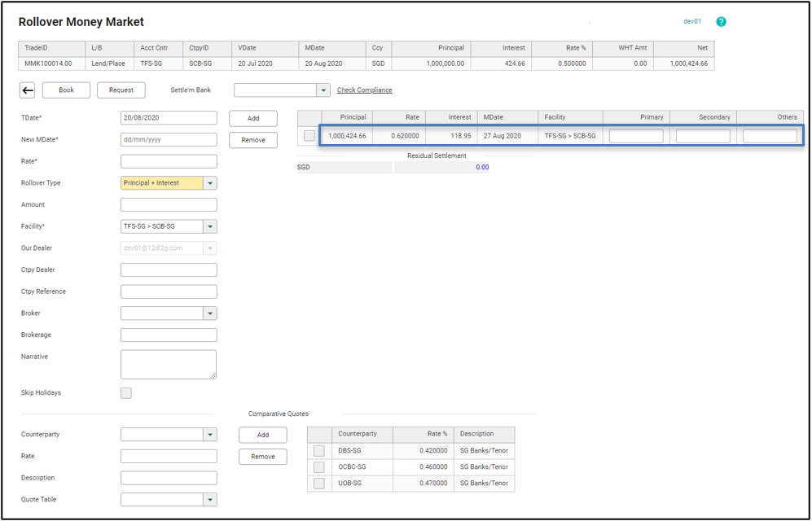Viewport: 812px width, 521px height.
Task: Check the OCBC-SG quote row checkbox
Action: pyautogui.click(x=318, y=467)
